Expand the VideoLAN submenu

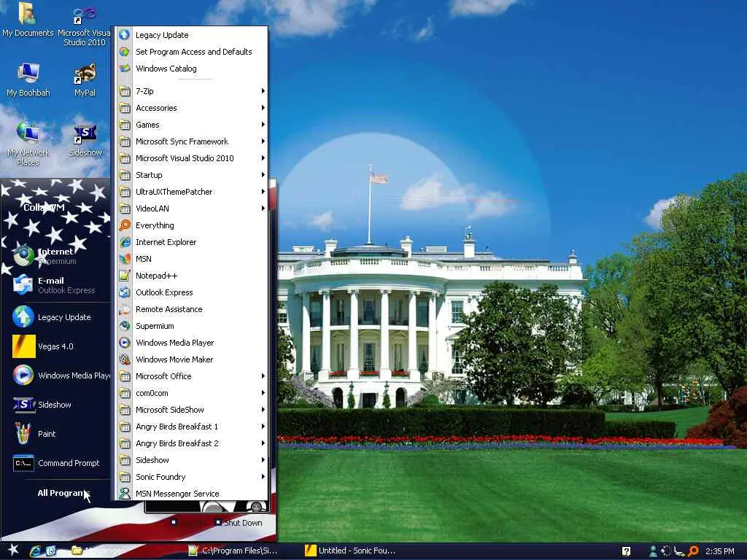[x=190, y=209]
